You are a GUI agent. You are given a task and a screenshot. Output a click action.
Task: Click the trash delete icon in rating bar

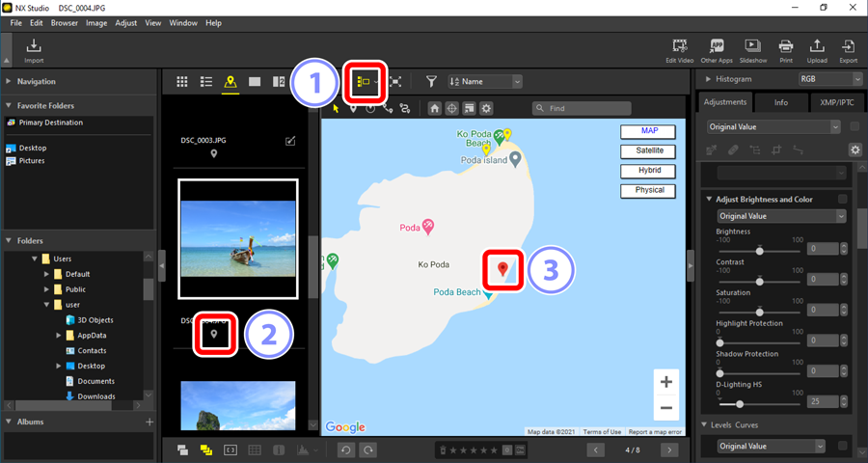click(443, 450)
